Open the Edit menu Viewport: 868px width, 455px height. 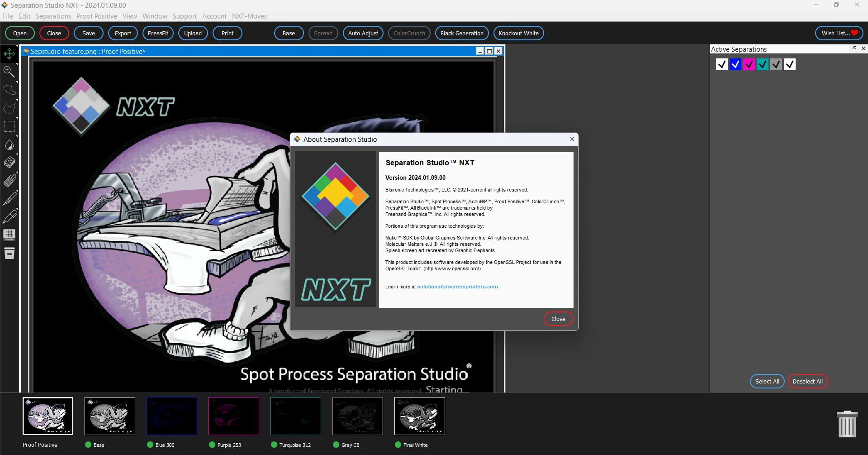(24, 16)
